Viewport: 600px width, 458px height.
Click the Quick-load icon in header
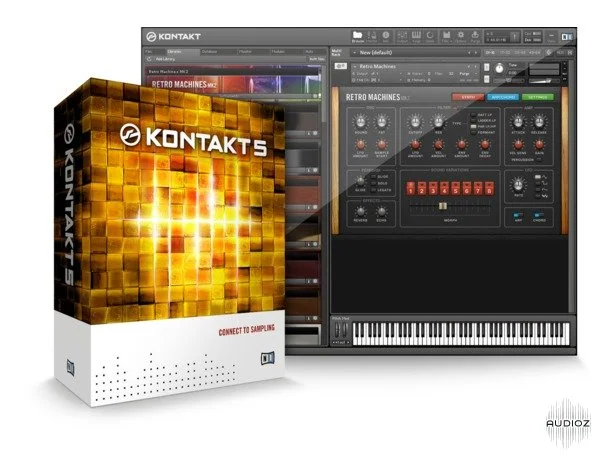pos(430,36)
